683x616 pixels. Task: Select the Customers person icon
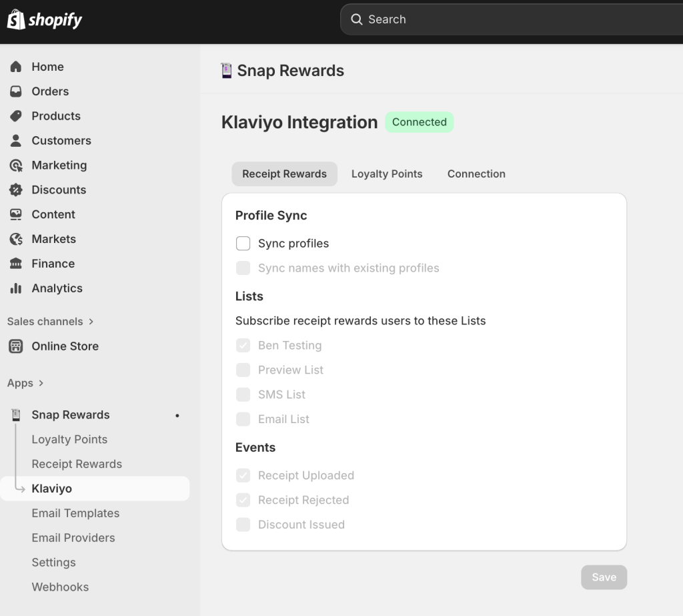click(16, 141)
